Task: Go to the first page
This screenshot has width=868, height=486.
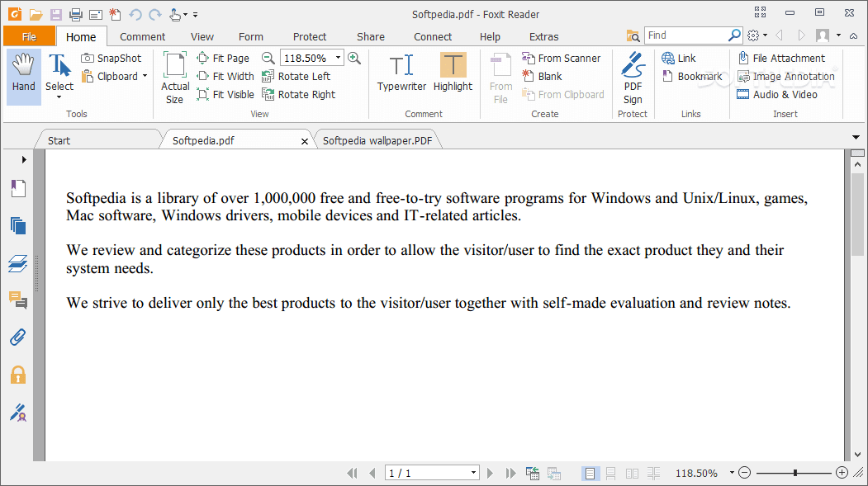Action: [x=352, y=474]
